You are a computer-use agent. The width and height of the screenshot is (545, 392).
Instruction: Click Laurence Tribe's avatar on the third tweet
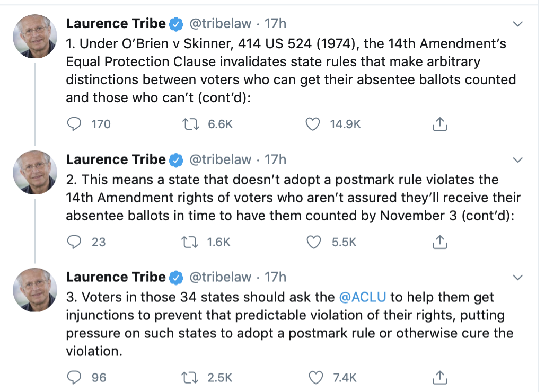(x=34, y=290)
